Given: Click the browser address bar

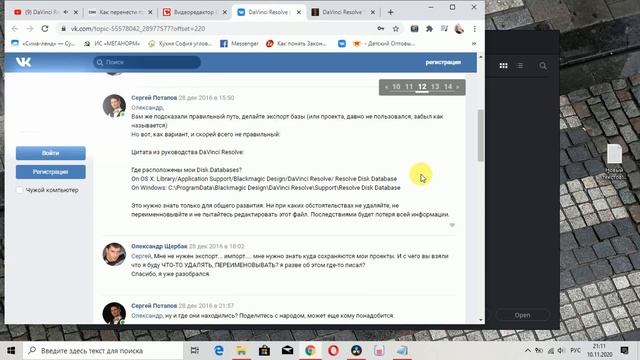Looking at the screenshot, I should [x=216, y=29].
